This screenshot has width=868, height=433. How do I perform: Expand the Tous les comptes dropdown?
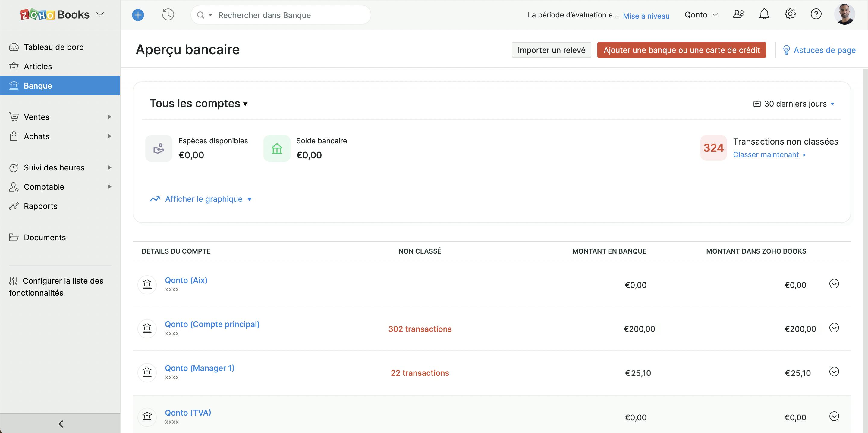[199, 104]
